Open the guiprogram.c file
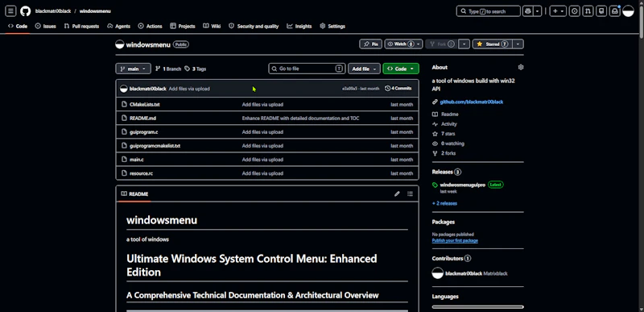 pos(144,132)
